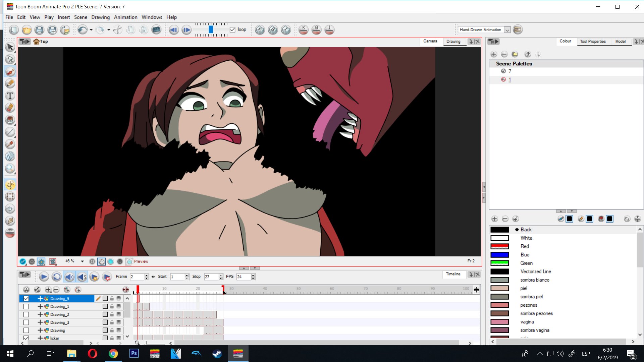Open the Colour panel view menu
Viewport: 644px width, 362px height.
pyautogui.click(x=494, y=42)
